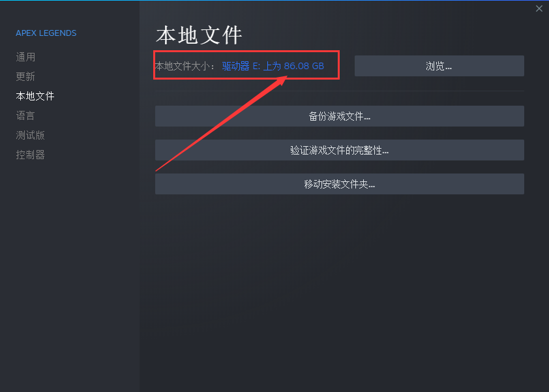Viewport: 549px width, 392px height.
Task: Close the properties window with the X icon
Action: pos(539,8)
